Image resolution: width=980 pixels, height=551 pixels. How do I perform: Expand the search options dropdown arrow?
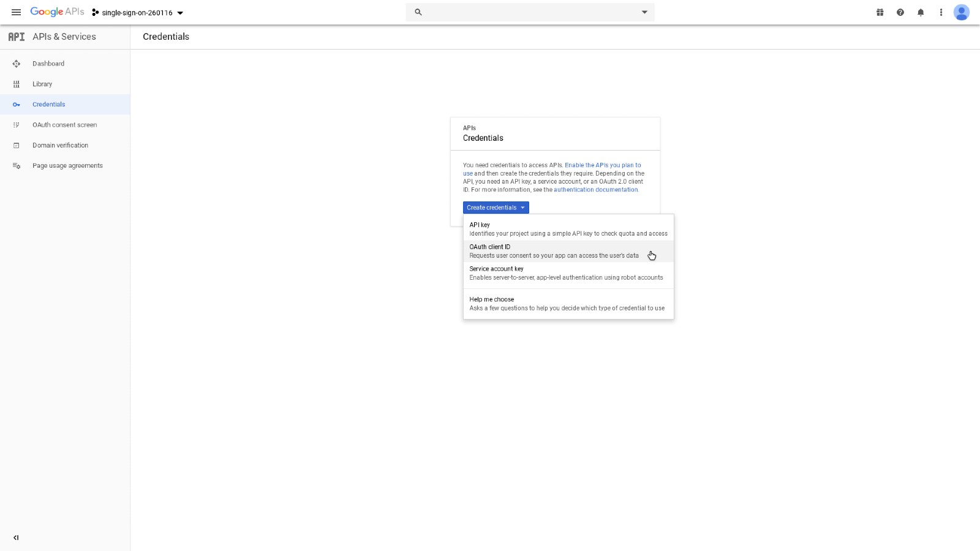[644, 12]
